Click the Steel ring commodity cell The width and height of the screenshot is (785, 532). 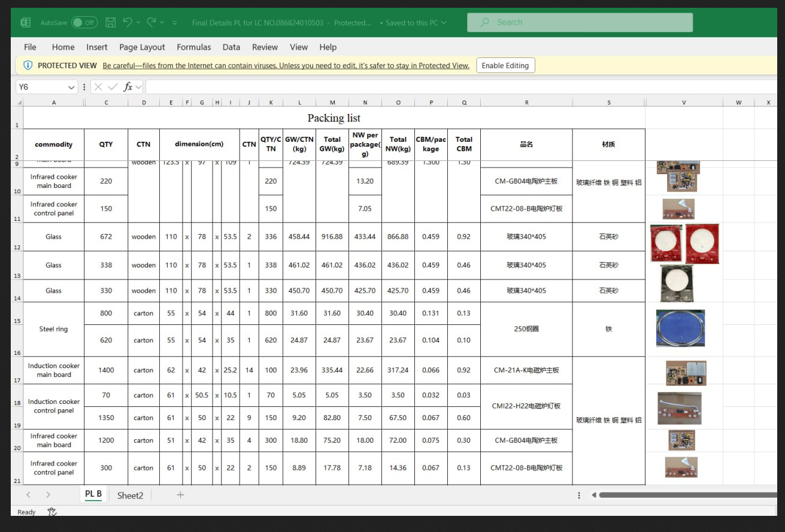54,329
